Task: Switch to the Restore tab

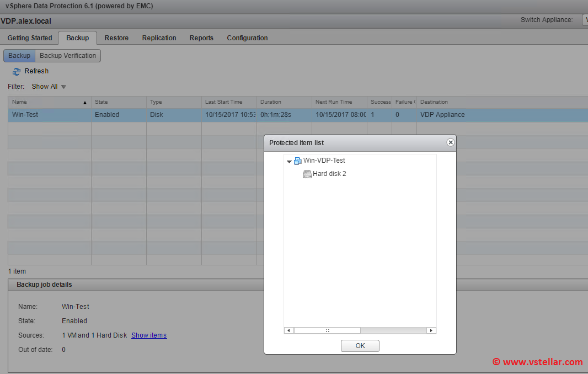Action: 116,38
